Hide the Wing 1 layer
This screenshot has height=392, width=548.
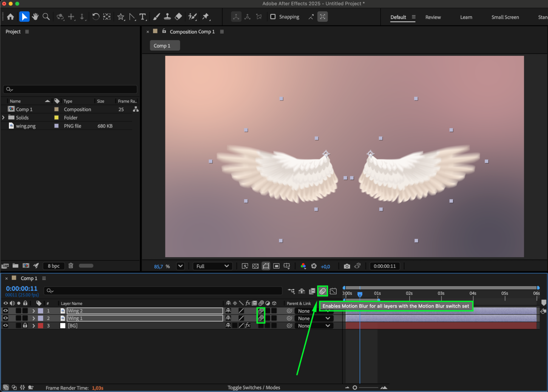coord(5,318)
